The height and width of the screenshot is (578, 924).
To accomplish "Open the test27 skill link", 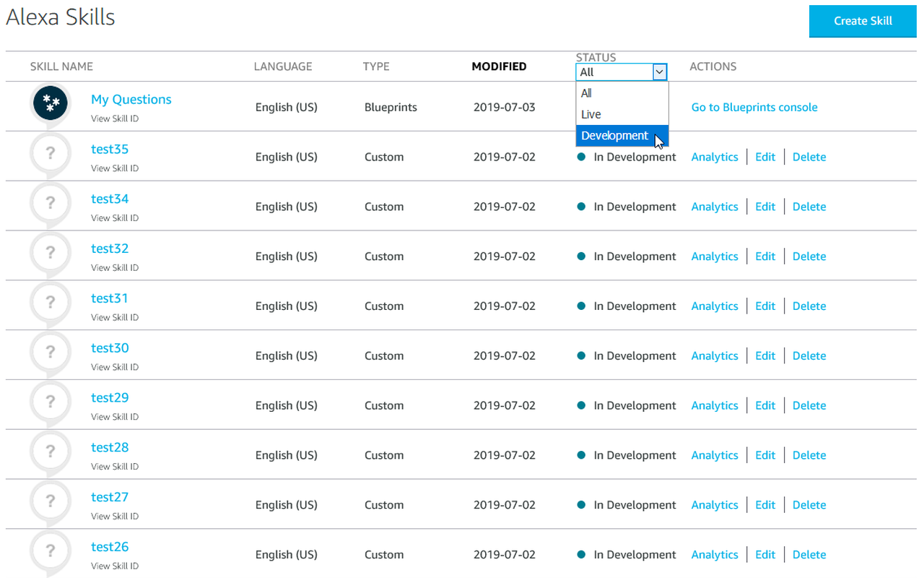I will click(x=110, y=497).
